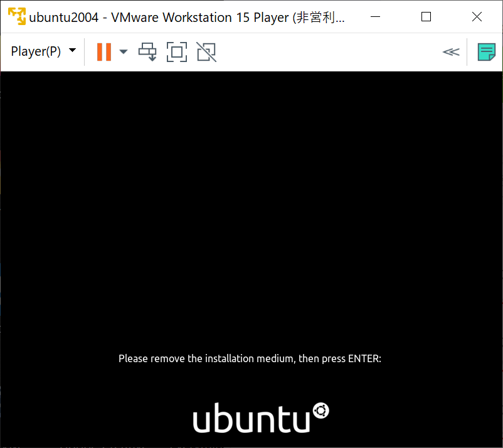Collapse toolbar with double-chevron icon
Image resolution: width=503 pixels, height=448 pixels.
[x=451, y=51]
